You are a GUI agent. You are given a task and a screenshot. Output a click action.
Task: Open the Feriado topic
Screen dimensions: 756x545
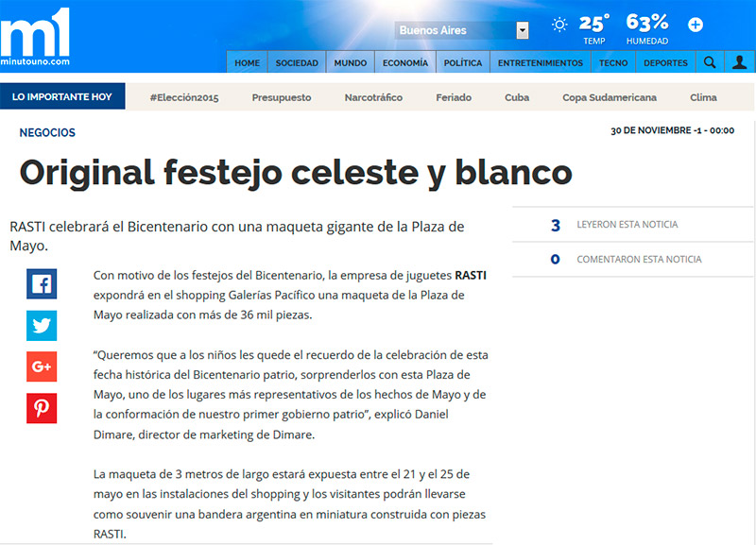454,98
